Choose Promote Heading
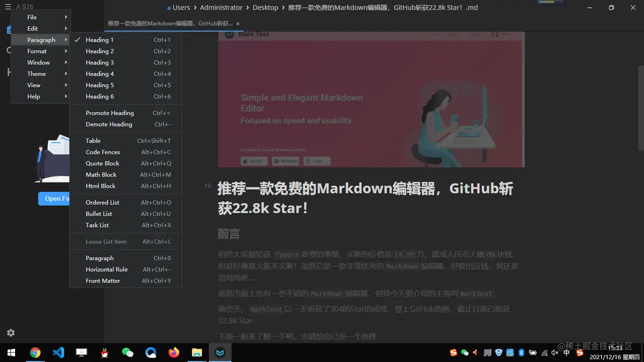Screen dimensions: 644x362 tap(126, 113)
